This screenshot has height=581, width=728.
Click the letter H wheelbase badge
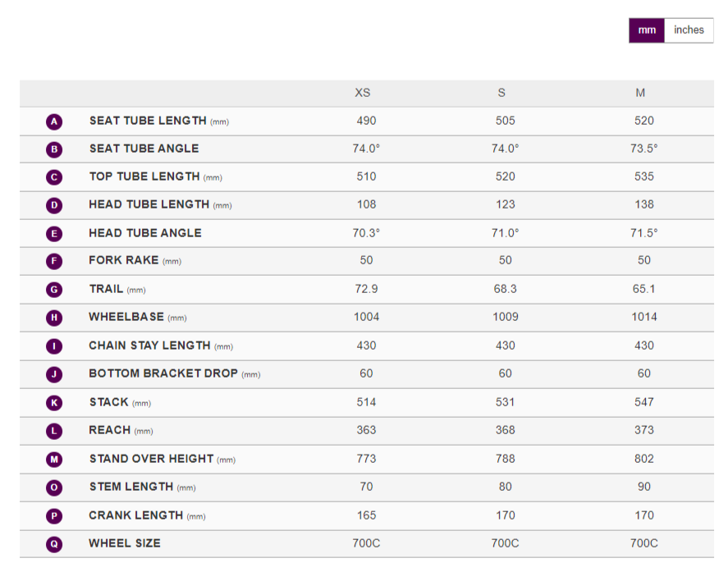pyautogui.click(x=54, y=318)
